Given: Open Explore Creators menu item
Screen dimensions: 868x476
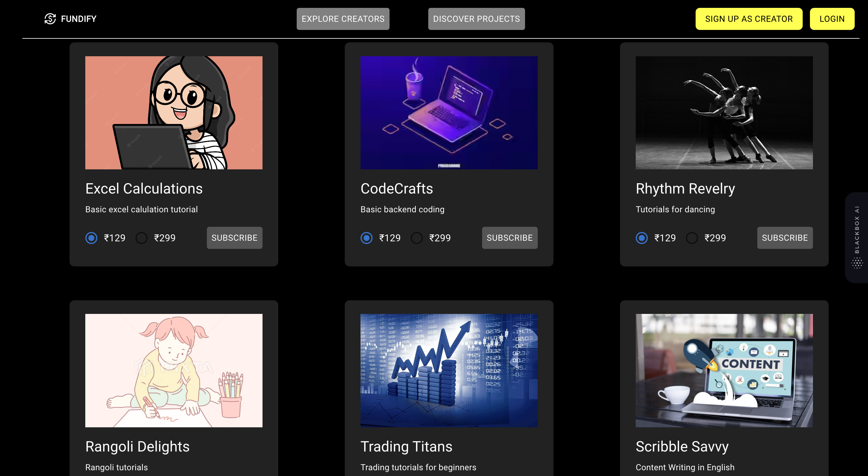Looking at the screenshot, I should click(x=343, y=19).
